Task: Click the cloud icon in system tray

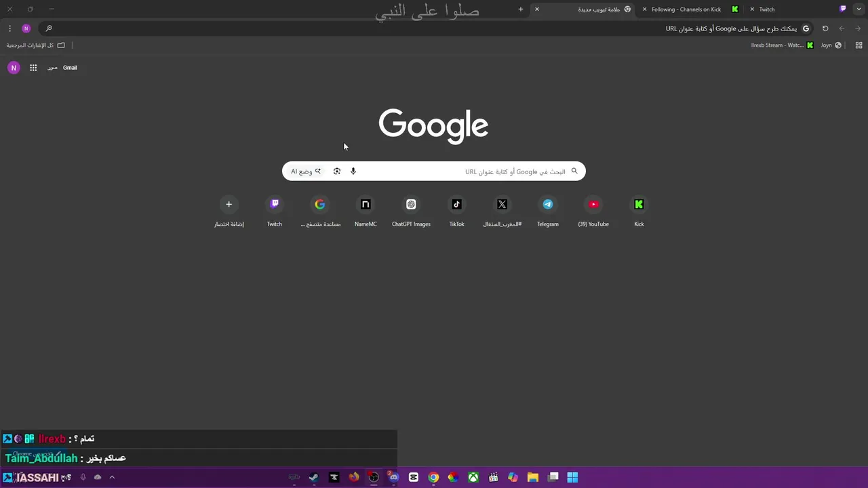Action: coord(98,477)
